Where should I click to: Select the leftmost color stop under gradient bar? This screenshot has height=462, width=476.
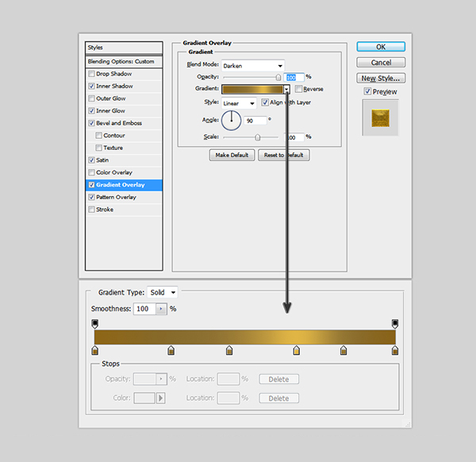(95, 350)
